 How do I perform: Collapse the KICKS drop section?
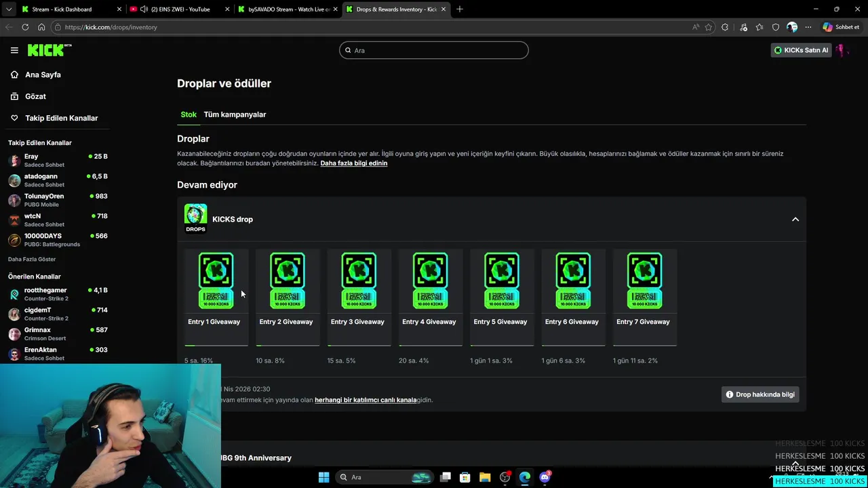pyautogui.click(x=795, y=220)
